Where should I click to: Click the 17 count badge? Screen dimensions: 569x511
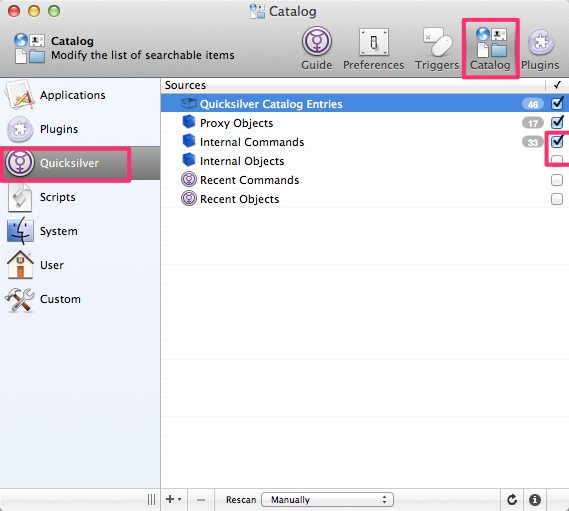pyautogui.click(x=533, y=123)
